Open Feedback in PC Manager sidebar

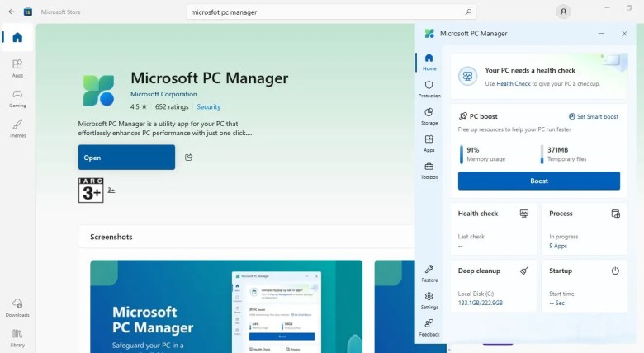[429, 328]
